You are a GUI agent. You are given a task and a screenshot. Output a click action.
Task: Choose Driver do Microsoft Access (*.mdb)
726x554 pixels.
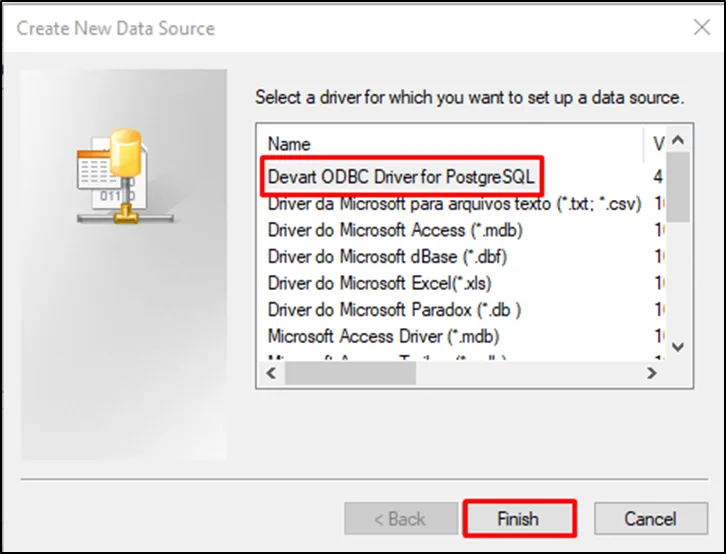pos(395,230)
